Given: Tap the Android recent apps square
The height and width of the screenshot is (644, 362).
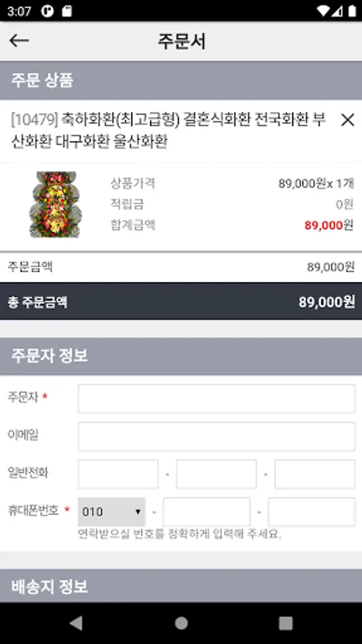Looking at the screenshot, I should point(285,623).
